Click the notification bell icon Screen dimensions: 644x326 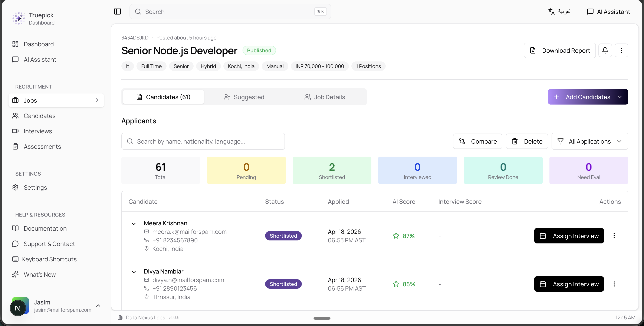tap(605, 51)
